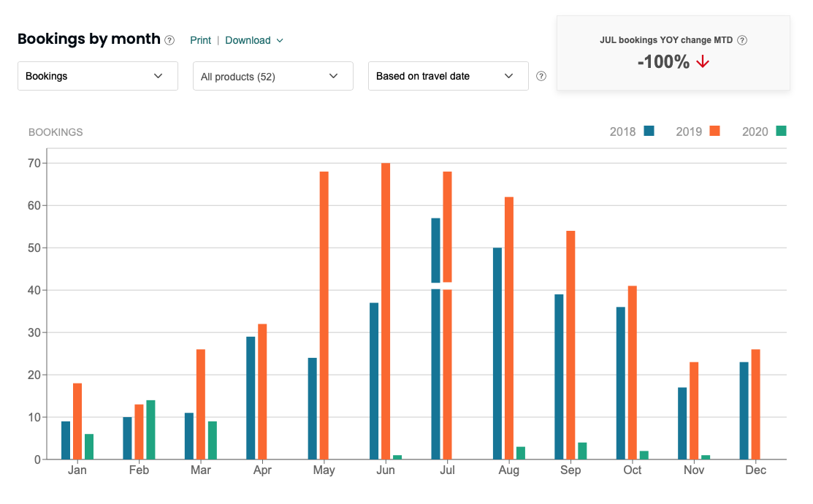This screenshot has width=813, height=504.
Task: Open the Download menu
Action: click(x=248, y=40)
